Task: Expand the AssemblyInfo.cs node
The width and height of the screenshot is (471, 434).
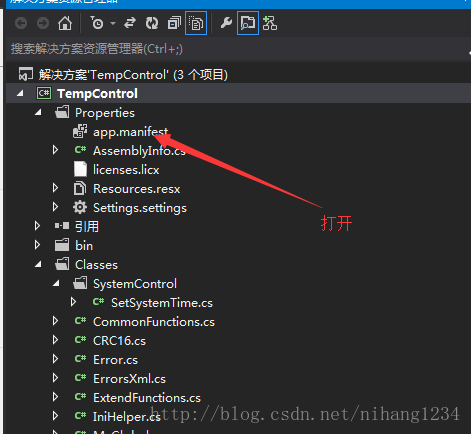Action: (x=55, y=150)
